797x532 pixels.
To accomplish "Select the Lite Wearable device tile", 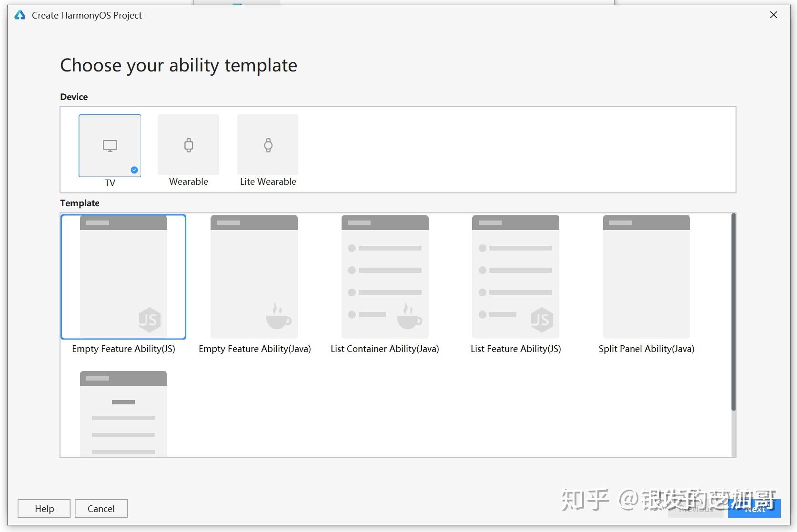I will click(268, 145).
